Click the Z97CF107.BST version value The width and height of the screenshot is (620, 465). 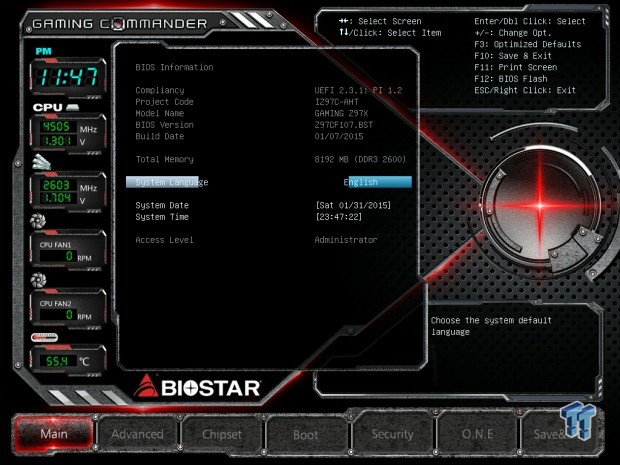point(344,125)
